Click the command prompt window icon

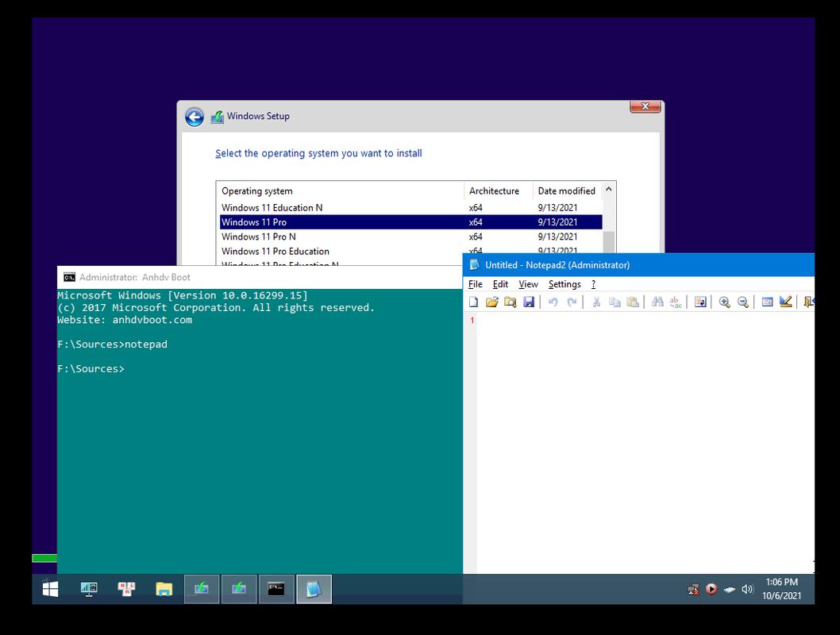pos(69,277)
